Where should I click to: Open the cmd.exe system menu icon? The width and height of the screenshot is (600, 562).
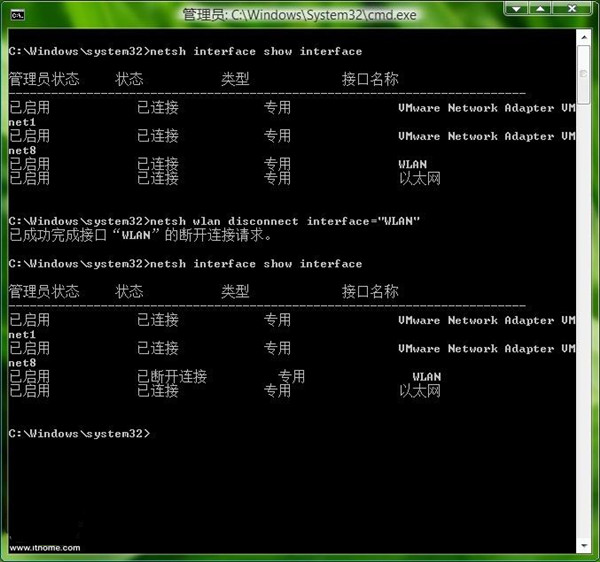click(x=16, y=15)
